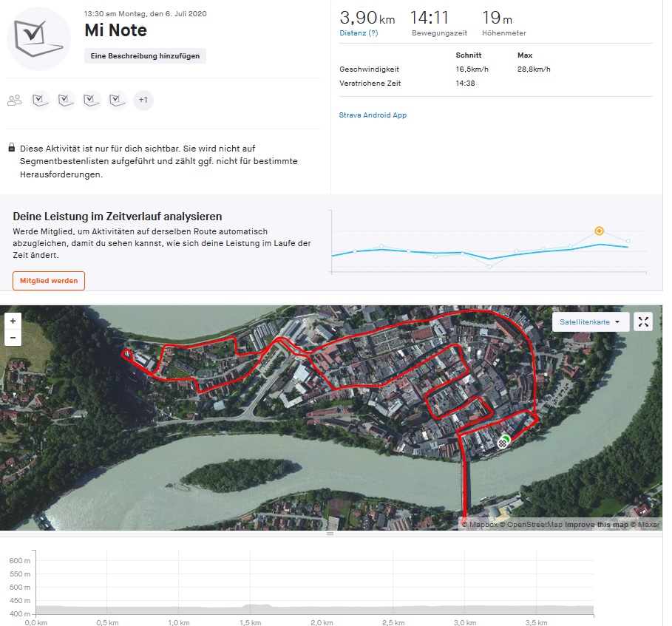Viewport: 672px width, 626px height.
Task: Click the 600 m elevation axis label
Action: click(x=20, y=560)
